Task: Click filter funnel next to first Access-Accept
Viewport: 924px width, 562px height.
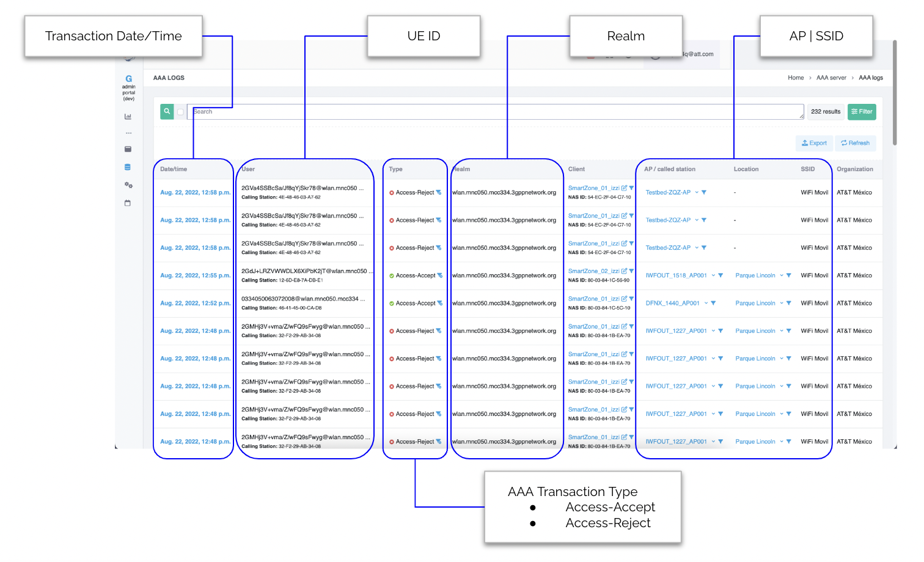Action: tap(439, 276)
